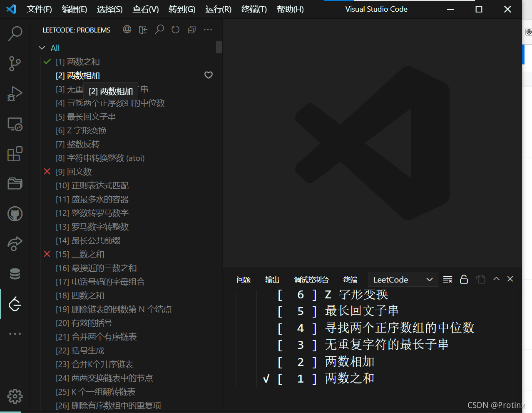Collapse the All problems tree node
This screenshot has height=413, width=532.
pyautogui.click(x=42, y=48)
